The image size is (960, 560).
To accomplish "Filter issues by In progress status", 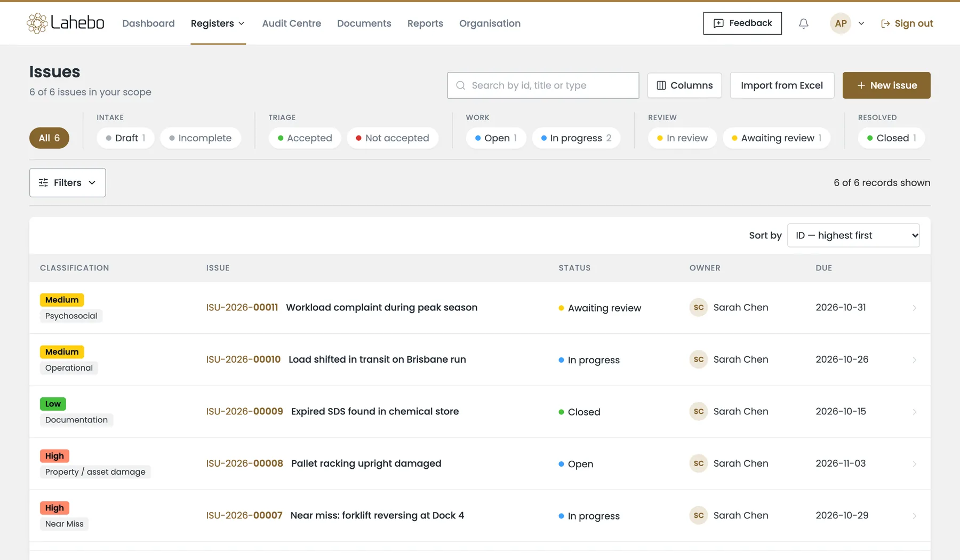I will (x=576, y=138).
